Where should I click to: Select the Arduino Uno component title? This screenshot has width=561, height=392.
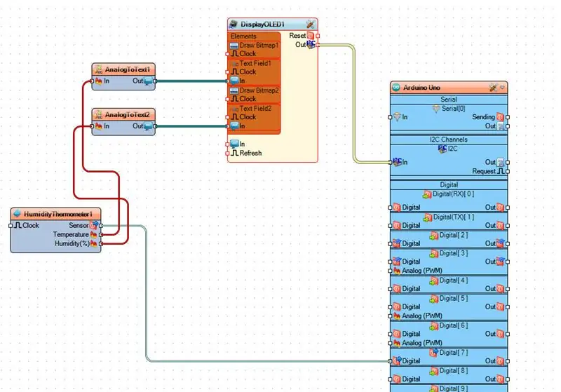[421, 88]
